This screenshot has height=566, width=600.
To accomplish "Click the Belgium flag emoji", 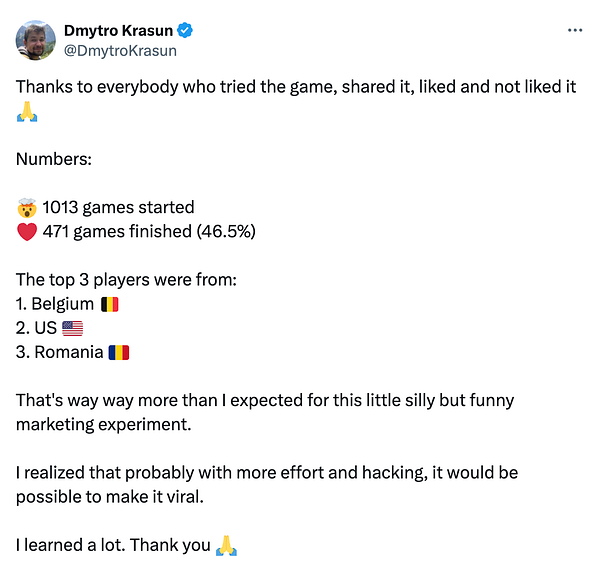I will tap(110, 304).
